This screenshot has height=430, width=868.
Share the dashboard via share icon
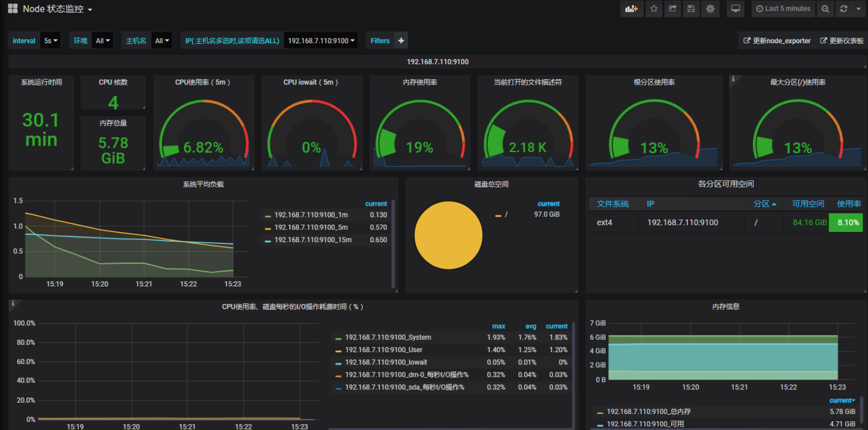click(672, 9)
